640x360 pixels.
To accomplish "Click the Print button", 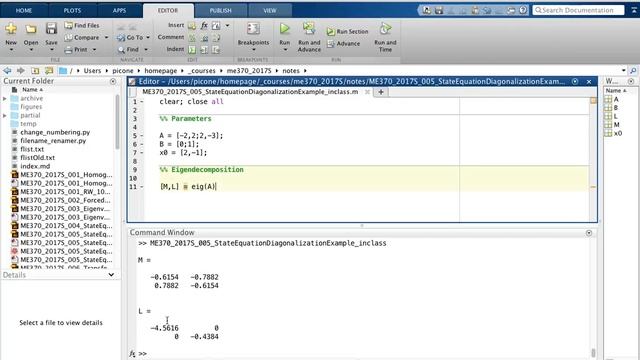I will coord(76,49).
